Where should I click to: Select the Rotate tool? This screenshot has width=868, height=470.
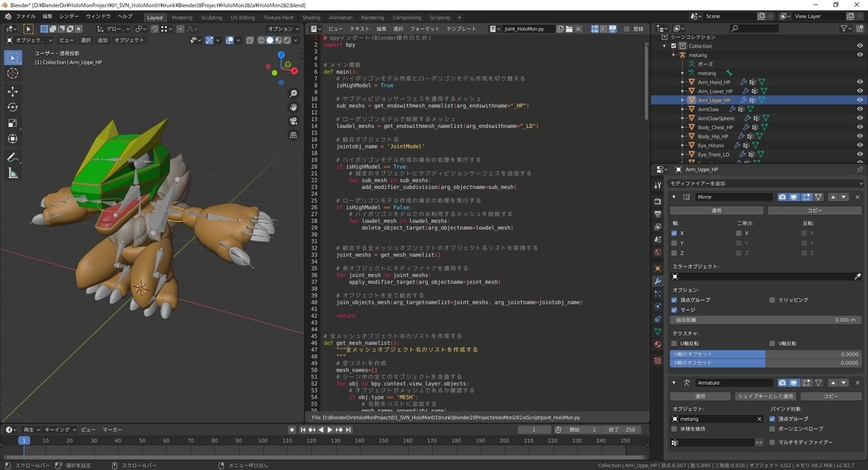(13, 107)
